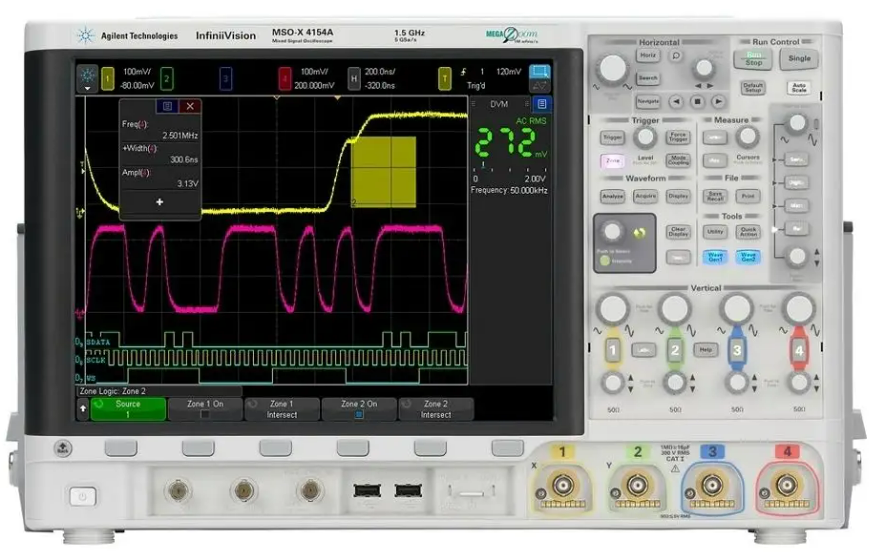Push the magnifier zoom key in Horizontal
The height and width of the screenshot is (559, 880).
point(676,56)
